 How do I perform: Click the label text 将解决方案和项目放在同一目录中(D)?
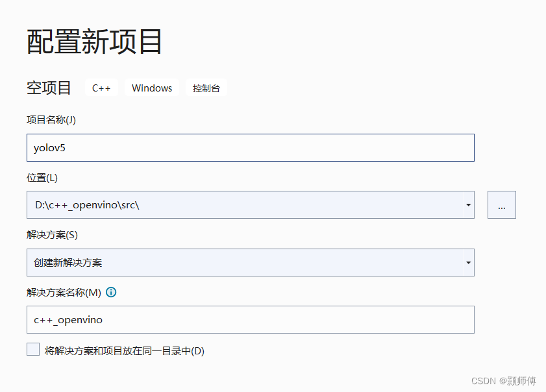(124, 351)
